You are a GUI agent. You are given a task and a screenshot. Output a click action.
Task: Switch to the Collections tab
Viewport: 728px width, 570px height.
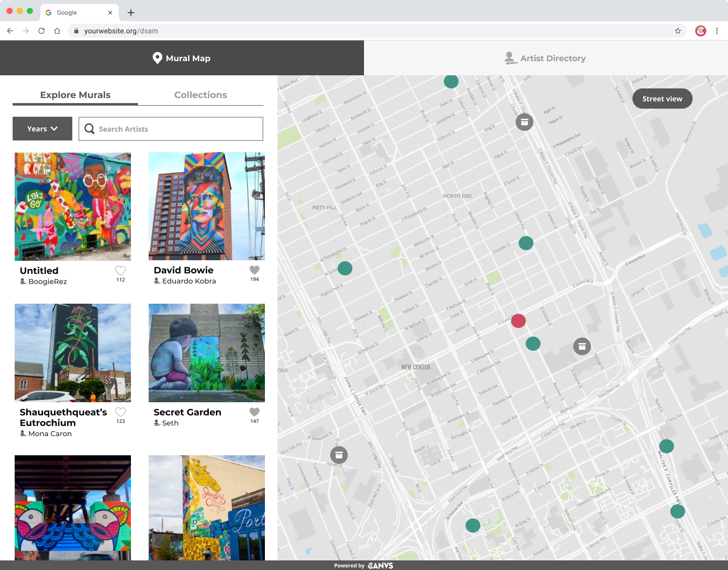click(201, 95)
